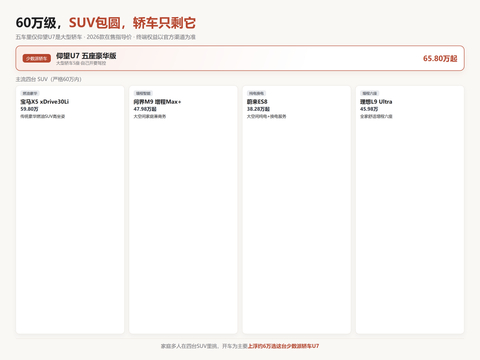Click the red highlighted footer text ending in U7
The image size is (480, 360).
[283, 346]
